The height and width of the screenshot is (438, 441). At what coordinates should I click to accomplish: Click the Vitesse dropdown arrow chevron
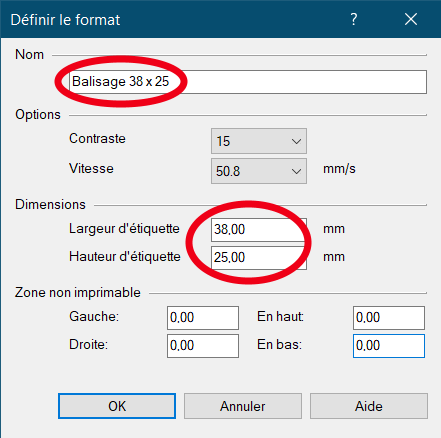point(296,171)
